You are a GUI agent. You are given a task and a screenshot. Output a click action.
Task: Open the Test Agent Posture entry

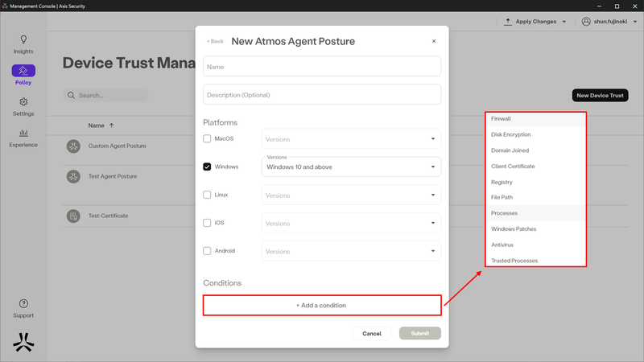(113, 176)
